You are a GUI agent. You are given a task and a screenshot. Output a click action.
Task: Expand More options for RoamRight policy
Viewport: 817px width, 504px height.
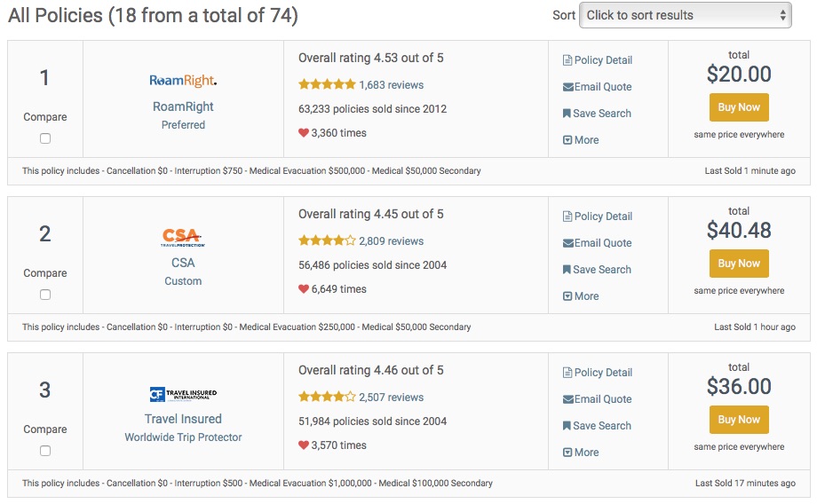pos(581,140)
